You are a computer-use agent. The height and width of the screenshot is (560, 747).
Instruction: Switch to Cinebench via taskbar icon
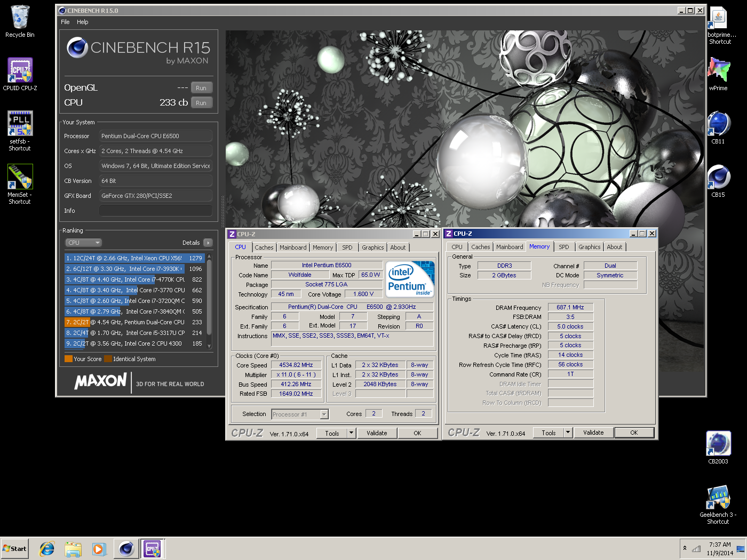126,548
